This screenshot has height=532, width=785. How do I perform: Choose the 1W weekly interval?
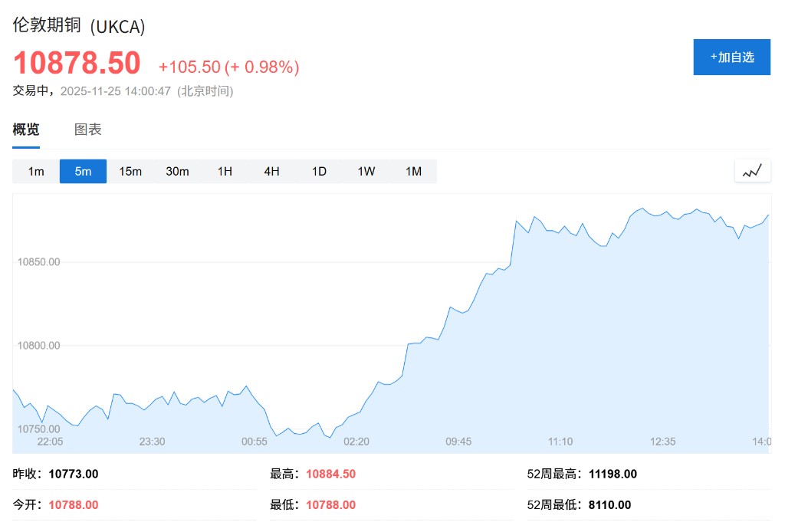[366, 171]
